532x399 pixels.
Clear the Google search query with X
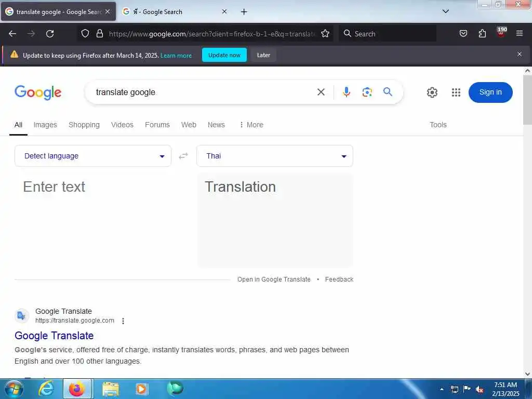click(x=321, y=92)
